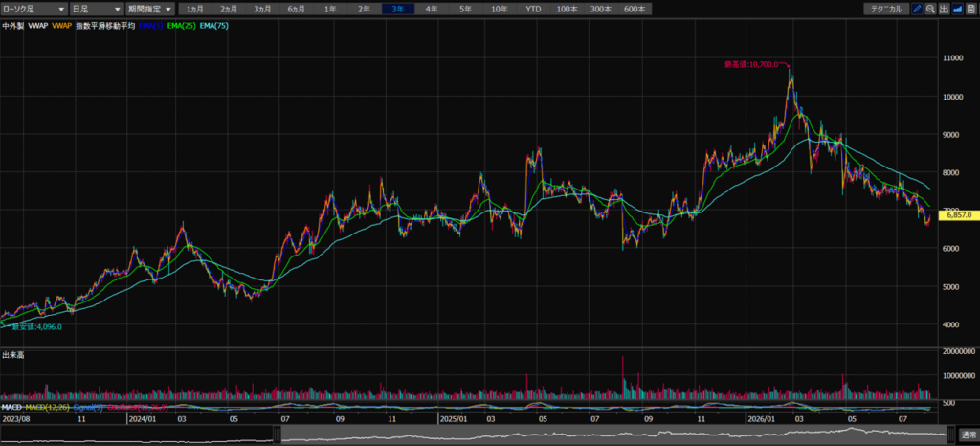Click the save chart icon

970,9
